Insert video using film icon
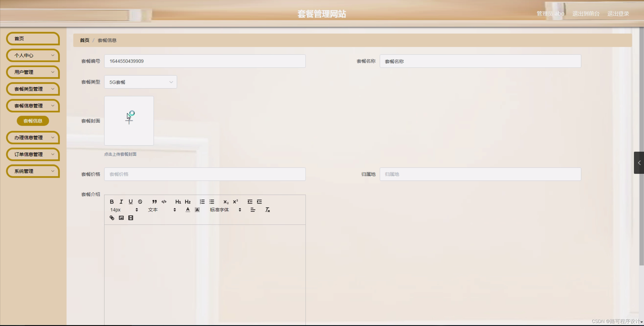This screenshot has width=644, height=326. point(131,218)
